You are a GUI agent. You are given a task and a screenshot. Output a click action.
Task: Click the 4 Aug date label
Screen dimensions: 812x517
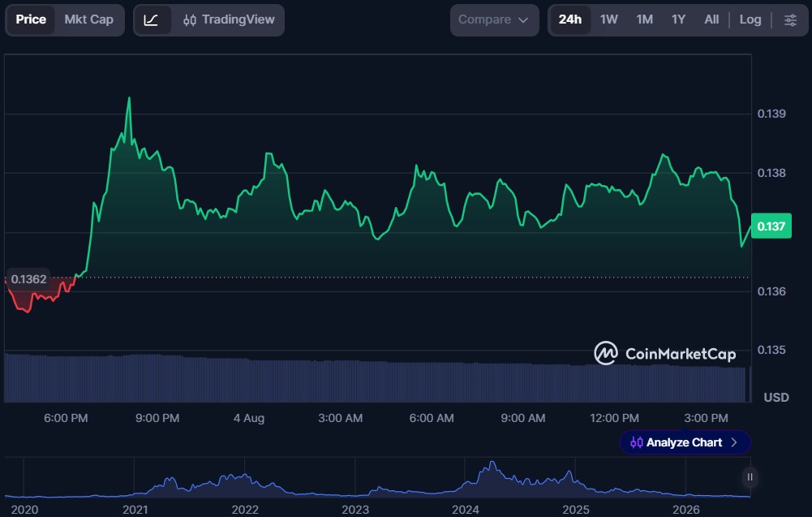[x=248, y=418]
